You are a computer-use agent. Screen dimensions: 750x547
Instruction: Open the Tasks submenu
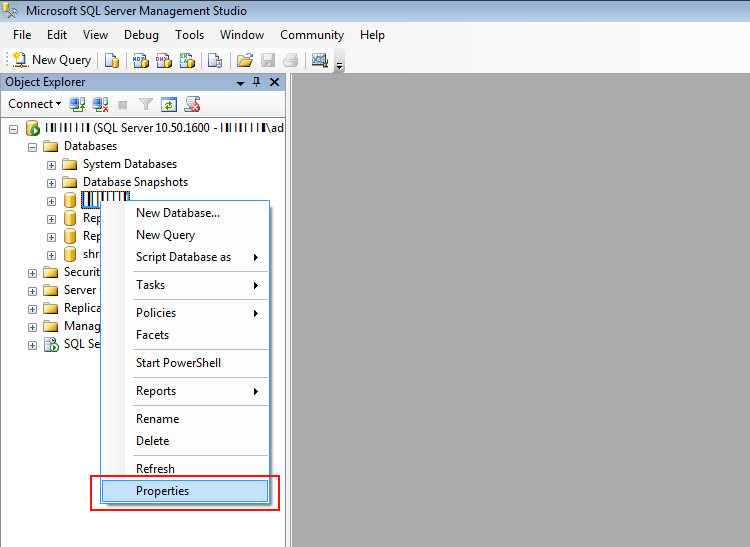[x=185, y=285]
